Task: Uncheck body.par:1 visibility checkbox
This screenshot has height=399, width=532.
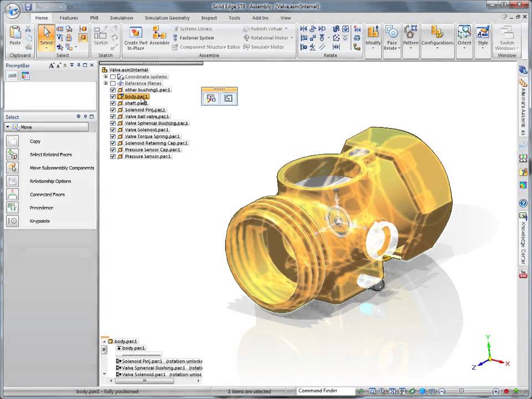Action: point(113,96)
